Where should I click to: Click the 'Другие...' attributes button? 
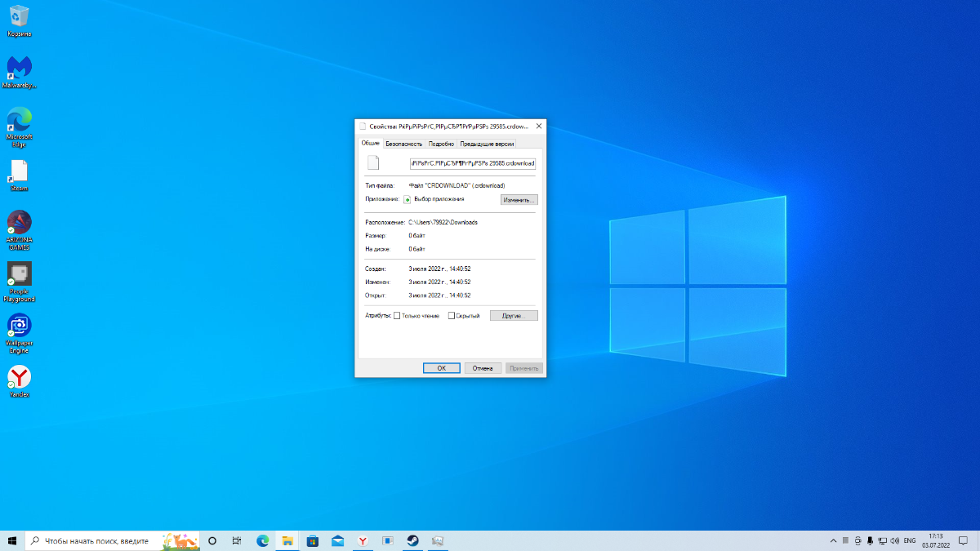(x=514, y=316)
